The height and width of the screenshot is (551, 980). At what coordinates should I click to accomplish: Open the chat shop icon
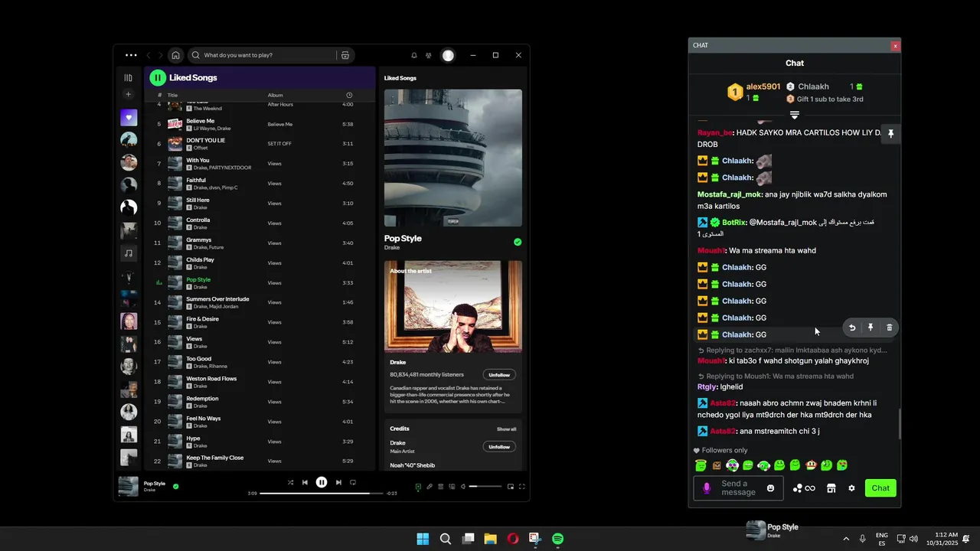(831, 488)
